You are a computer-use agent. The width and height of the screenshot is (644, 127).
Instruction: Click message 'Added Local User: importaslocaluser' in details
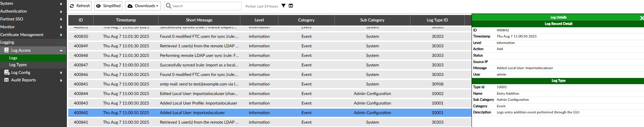click(525, 68)
